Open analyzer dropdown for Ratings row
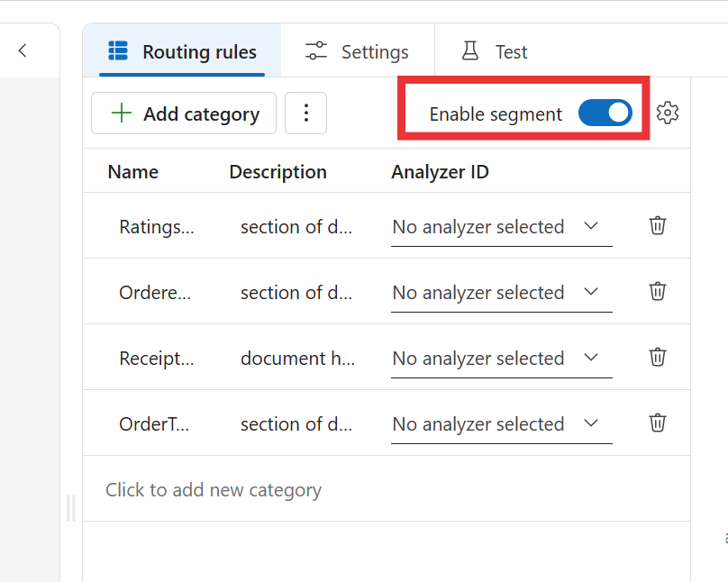This screenshot has width=728, height=582. (x=502, y=227)
